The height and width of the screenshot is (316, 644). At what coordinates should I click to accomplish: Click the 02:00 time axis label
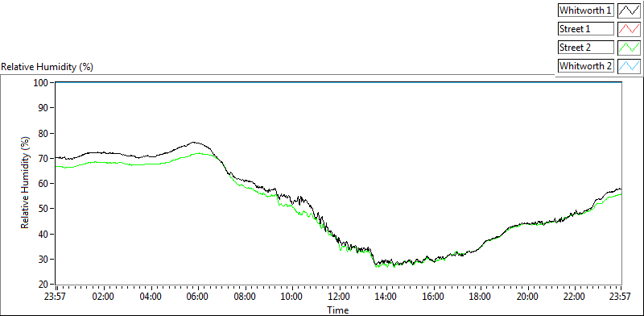point(104,297)
